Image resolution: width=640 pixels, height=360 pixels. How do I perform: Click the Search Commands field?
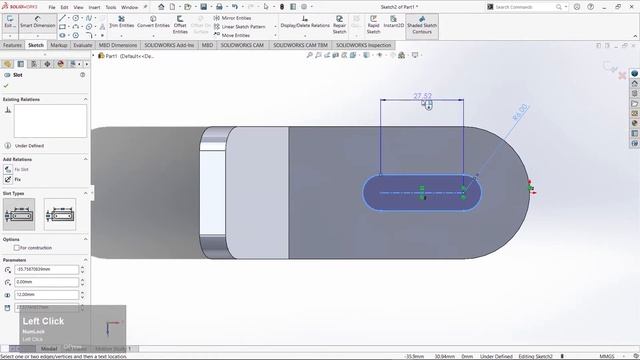(x=524, y=7)
